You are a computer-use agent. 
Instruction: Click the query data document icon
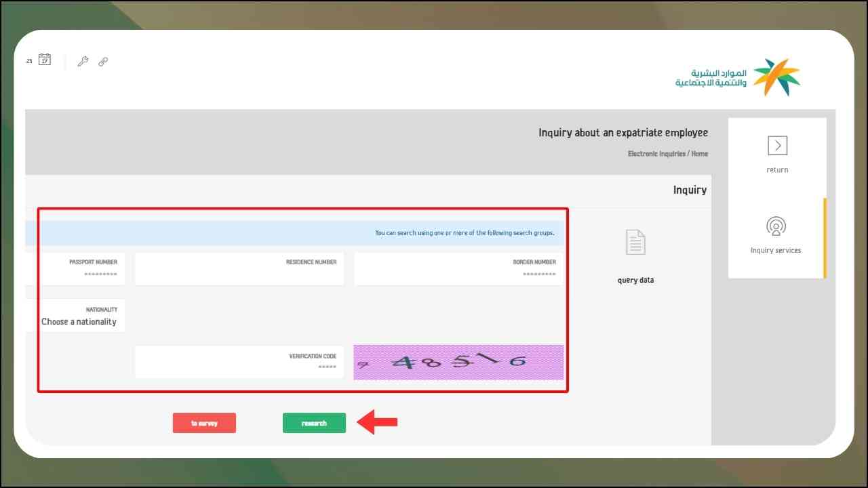tap(635, 241)
